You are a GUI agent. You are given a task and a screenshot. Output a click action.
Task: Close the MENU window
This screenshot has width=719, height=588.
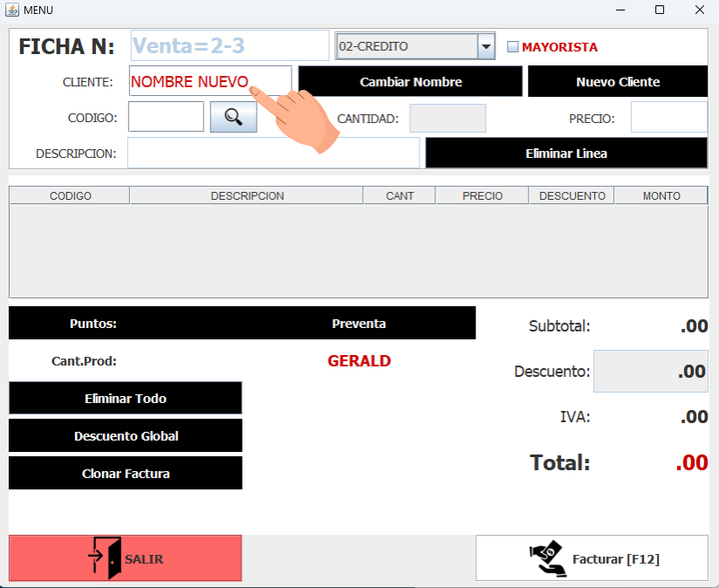[699, 10]
